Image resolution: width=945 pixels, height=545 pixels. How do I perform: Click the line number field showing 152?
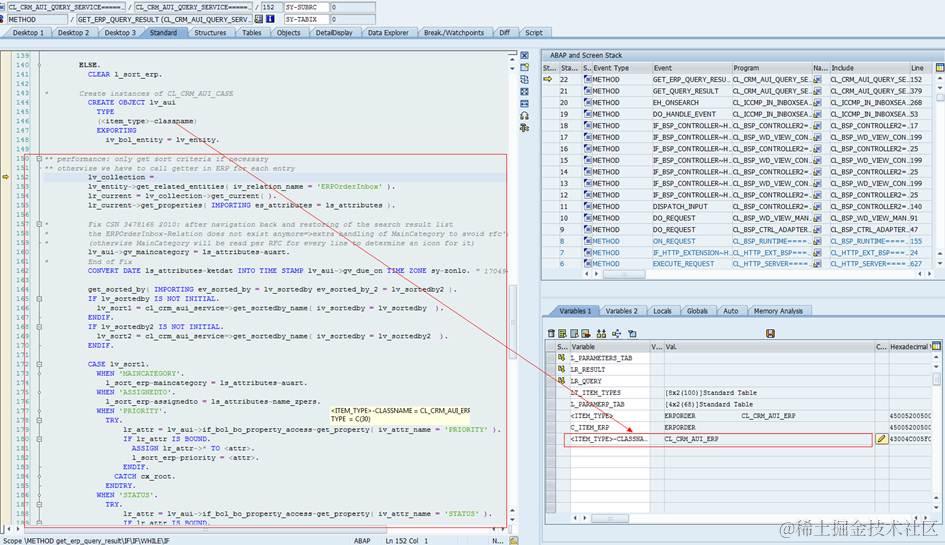point(270,7)
